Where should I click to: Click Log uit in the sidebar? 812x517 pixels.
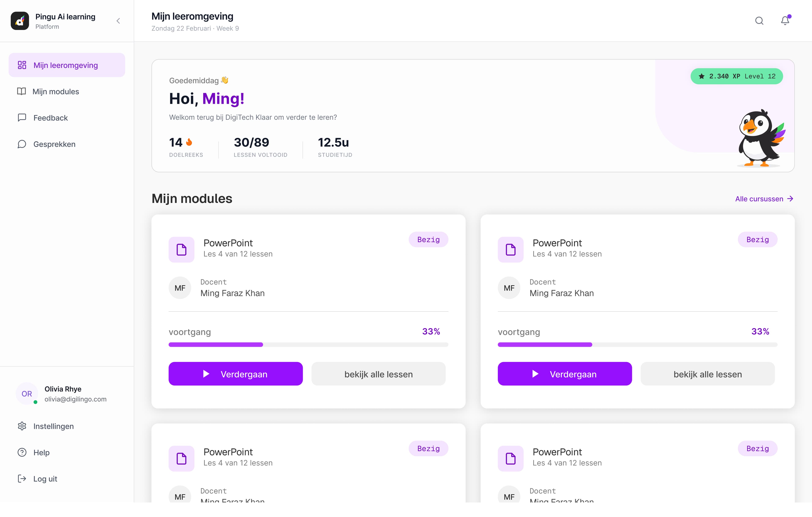pos(67,479)
